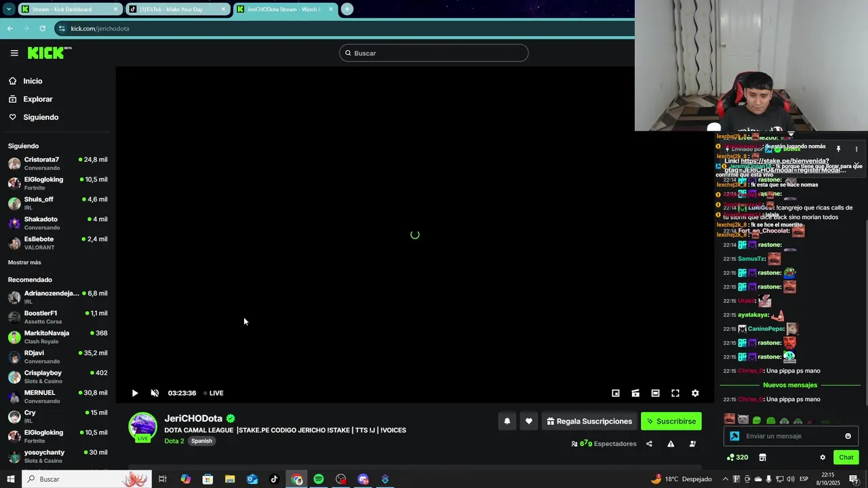Open Crisplayboy Slots & Casino channel

point(58,377)
